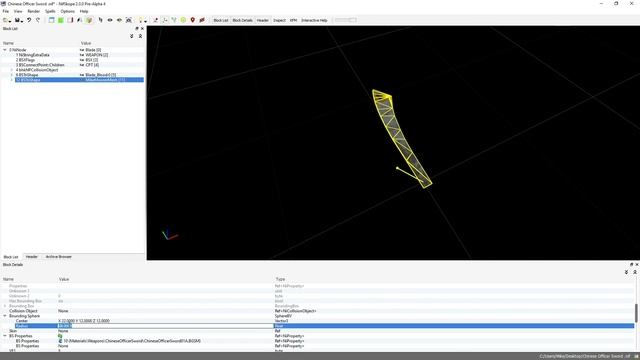Expand all rows in Block Details panel
The image size is (640, 360).
[626, 272]
